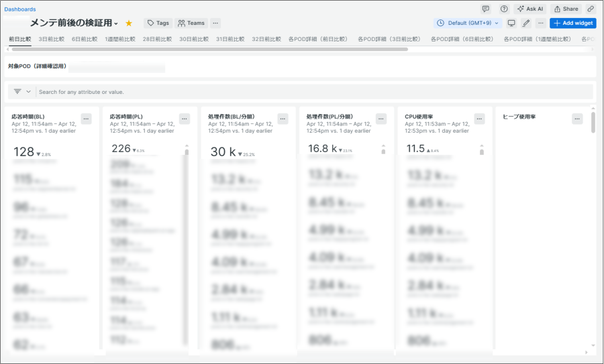Select the 32日前比較 tab

click(x=266, y=40)
